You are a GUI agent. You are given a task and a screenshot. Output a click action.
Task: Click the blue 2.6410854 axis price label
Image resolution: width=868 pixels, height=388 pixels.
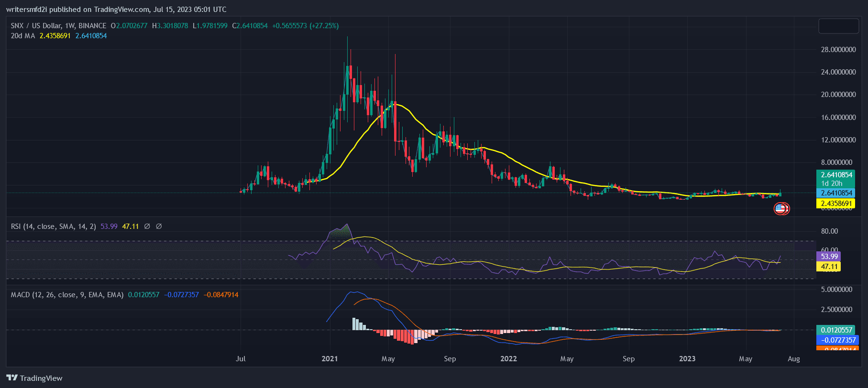(x=836, y=193)
